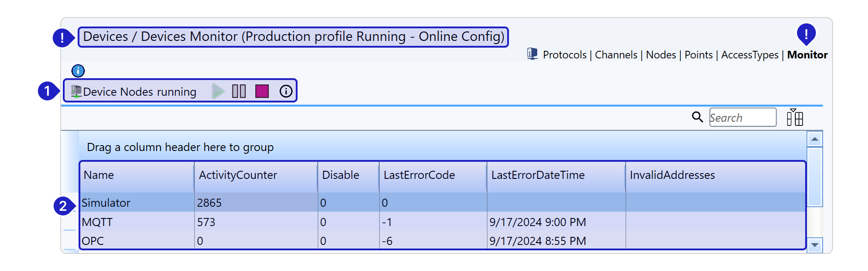Sort by the ActivityCounter column header
Image resolution: width=868 pixels, height=271 pixels.
[238, 175]
